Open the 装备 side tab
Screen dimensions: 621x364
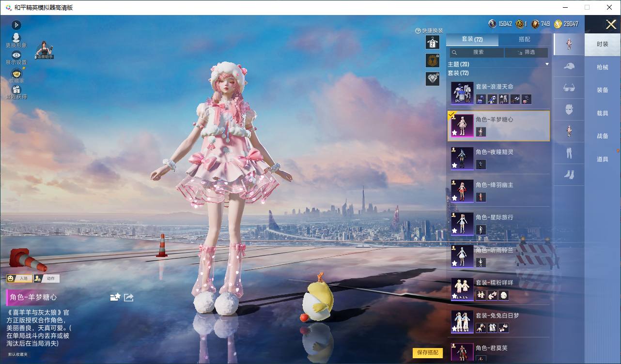603,90
